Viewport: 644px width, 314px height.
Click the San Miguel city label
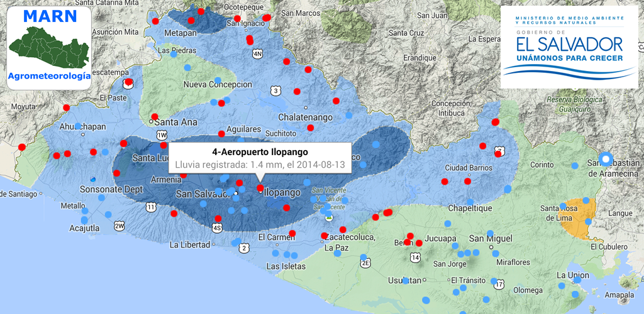pos(491,239)
